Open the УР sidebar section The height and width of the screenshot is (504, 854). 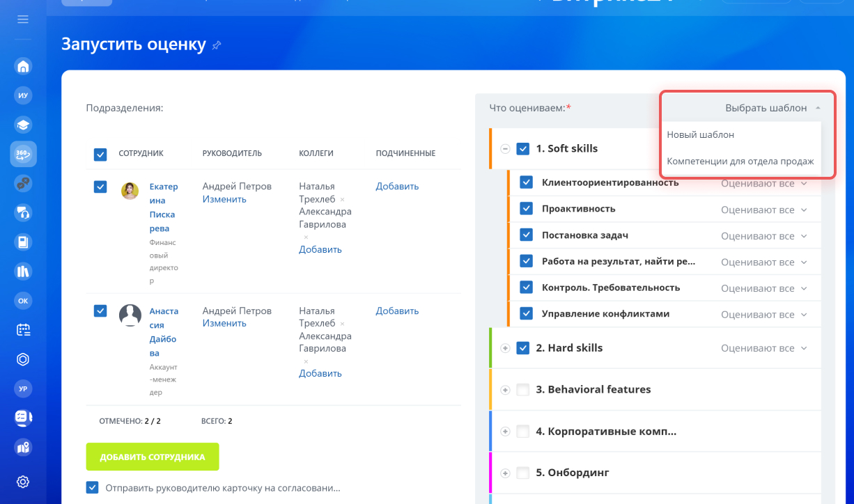pos(23,388)
